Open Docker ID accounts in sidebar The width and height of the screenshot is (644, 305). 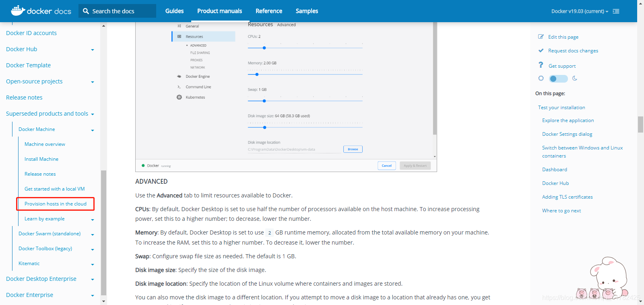[31, 33]
